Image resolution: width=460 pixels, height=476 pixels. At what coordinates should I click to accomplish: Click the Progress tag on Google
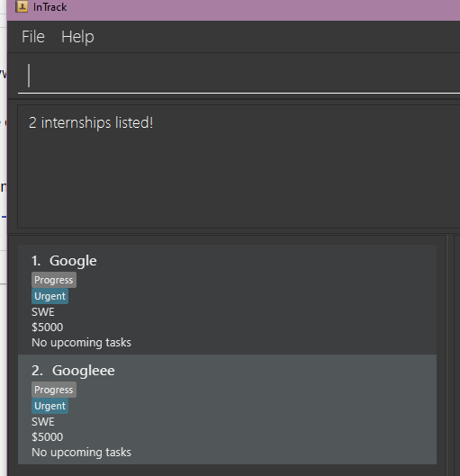point(54,280)
